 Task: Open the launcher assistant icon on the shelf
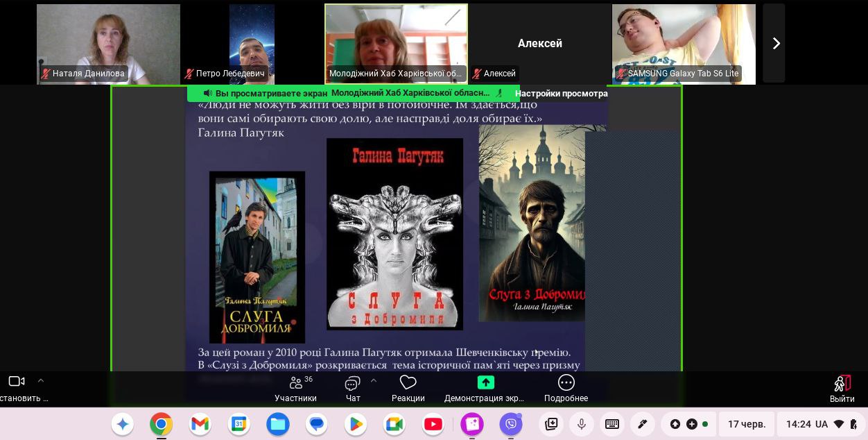(123, 424)
